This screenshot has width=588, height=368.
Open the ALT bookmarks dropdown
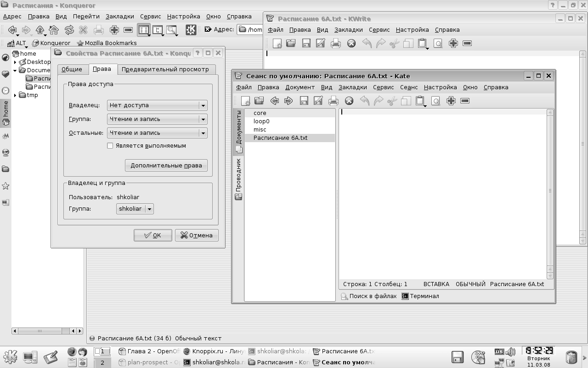tap(17, 43)
